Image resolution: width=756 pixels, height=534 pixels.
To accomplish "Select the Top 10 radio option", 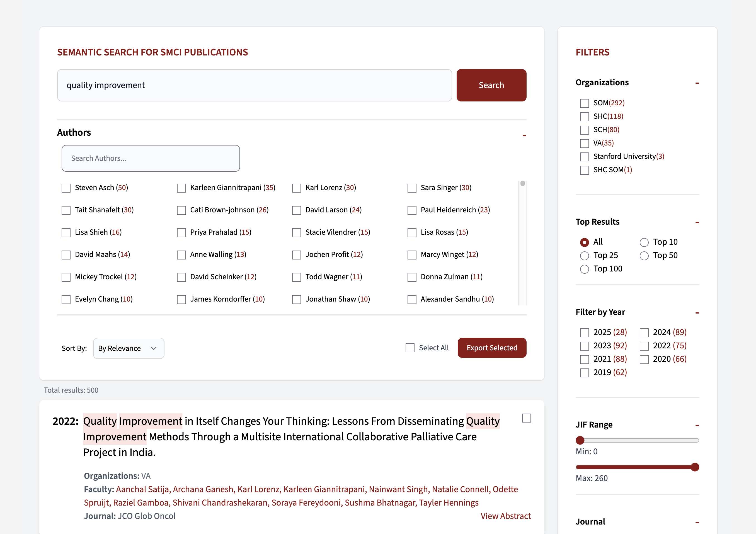I will click(x=644, y=242).
